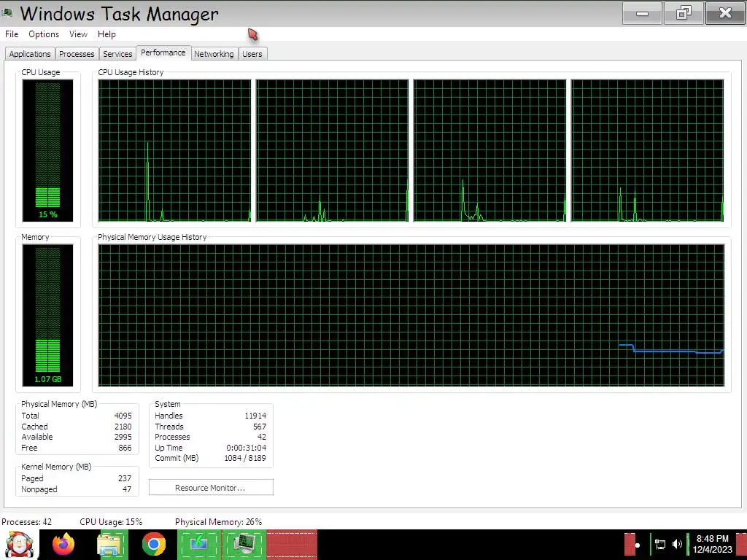Click the status bar text CPU Usage: 15%
Viewport: 747px width, 560px height.
[111, 522]
